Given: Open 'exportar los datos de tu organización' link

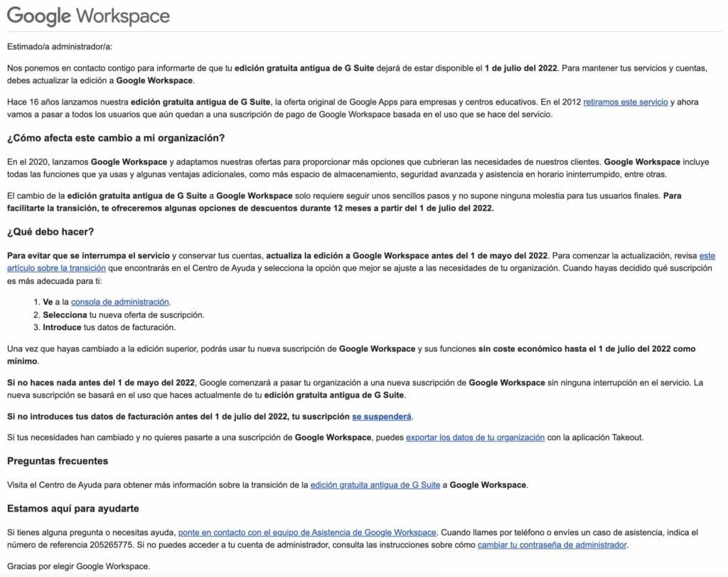Looking at the screenshot, I should [x=475, y=438].
